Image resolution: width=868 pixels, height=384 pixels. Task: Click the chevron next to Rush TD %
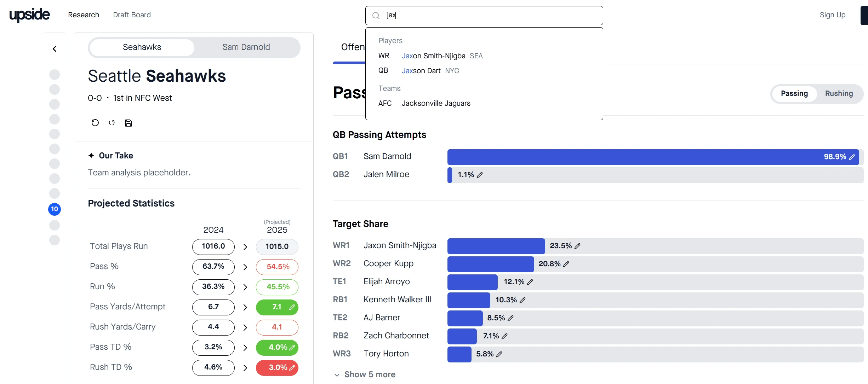click(x=245, y=368)
